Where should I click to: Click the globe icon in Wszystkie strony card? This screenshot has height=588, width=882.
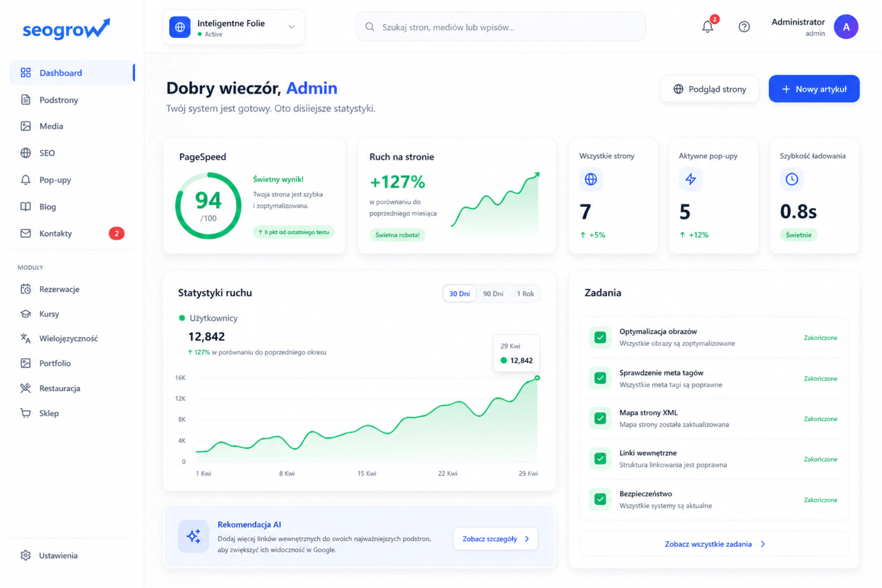click(x=591, y=179)
